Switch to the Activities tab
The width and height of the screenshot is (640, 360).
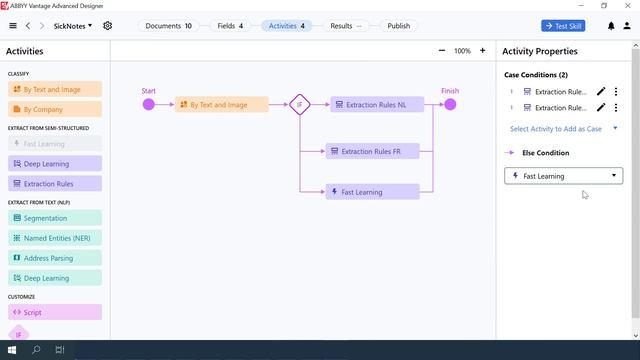pyautogui.click(x=287, y=26)
